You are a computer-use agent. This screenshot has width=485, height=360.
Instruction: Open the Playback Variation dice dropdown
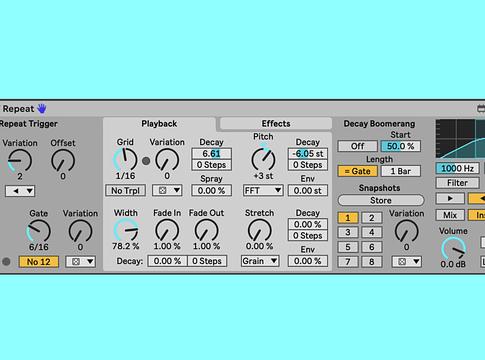click(x=167, y=191)
